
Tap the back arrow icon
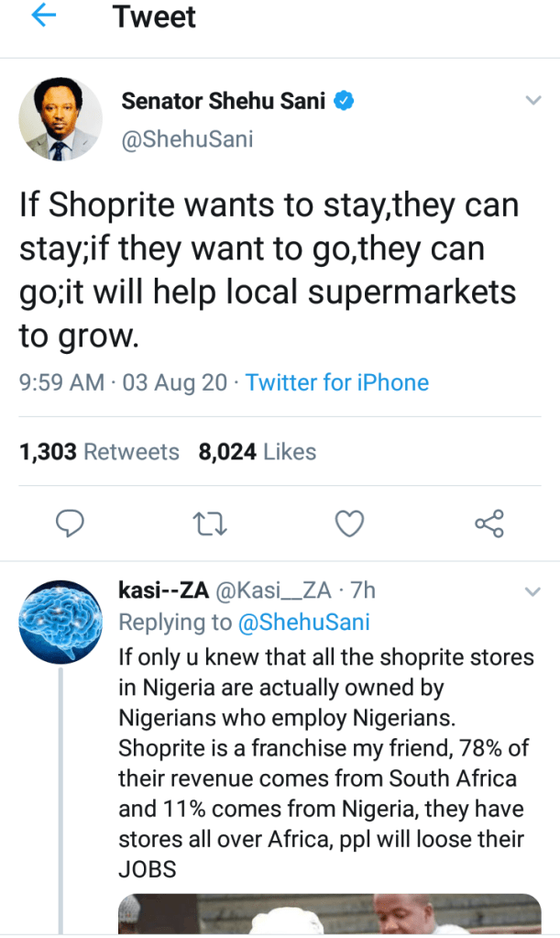click(x=43, y=16)
